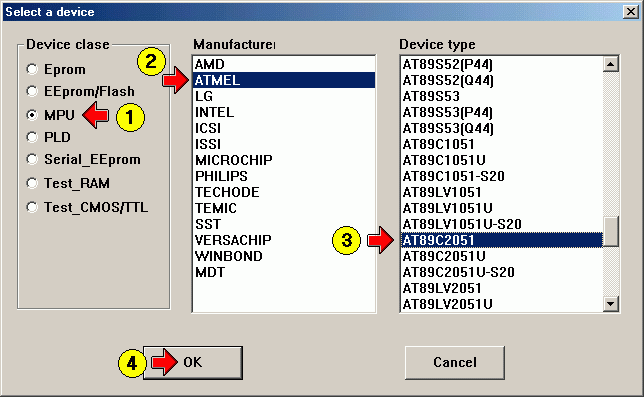
Task: Select TEMIC manufacturer
Action: pos(283,208)
